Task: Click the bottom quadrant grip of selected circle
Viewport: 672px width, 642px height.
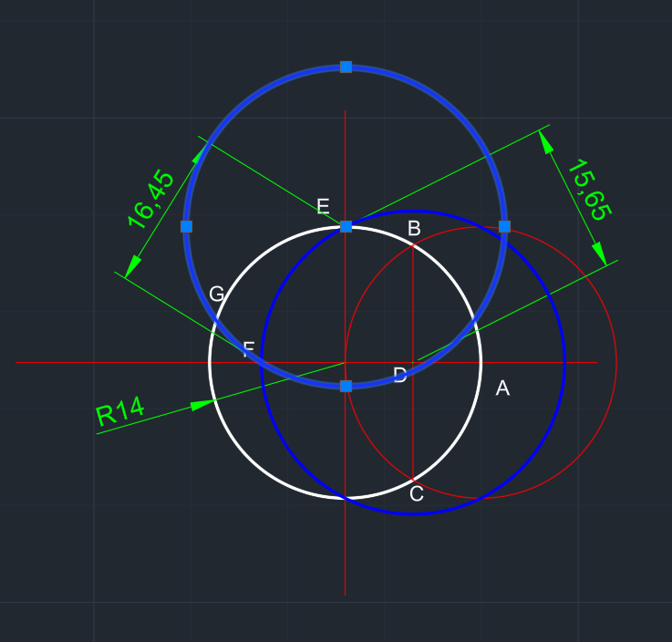Action: point(346,386)
